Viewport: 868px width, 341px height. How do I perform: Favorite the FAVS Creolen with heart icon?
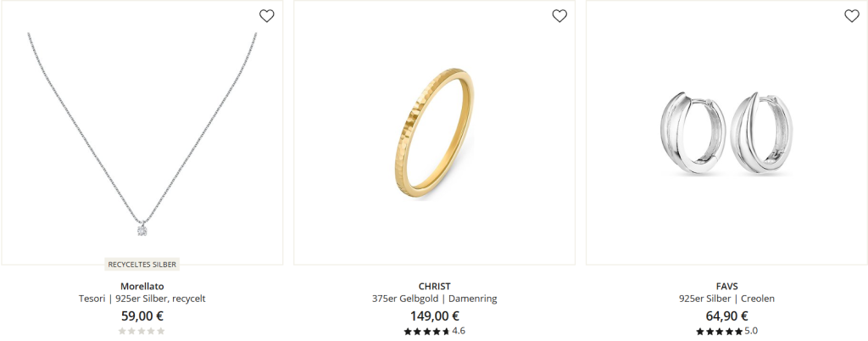(x=852, y=16)
